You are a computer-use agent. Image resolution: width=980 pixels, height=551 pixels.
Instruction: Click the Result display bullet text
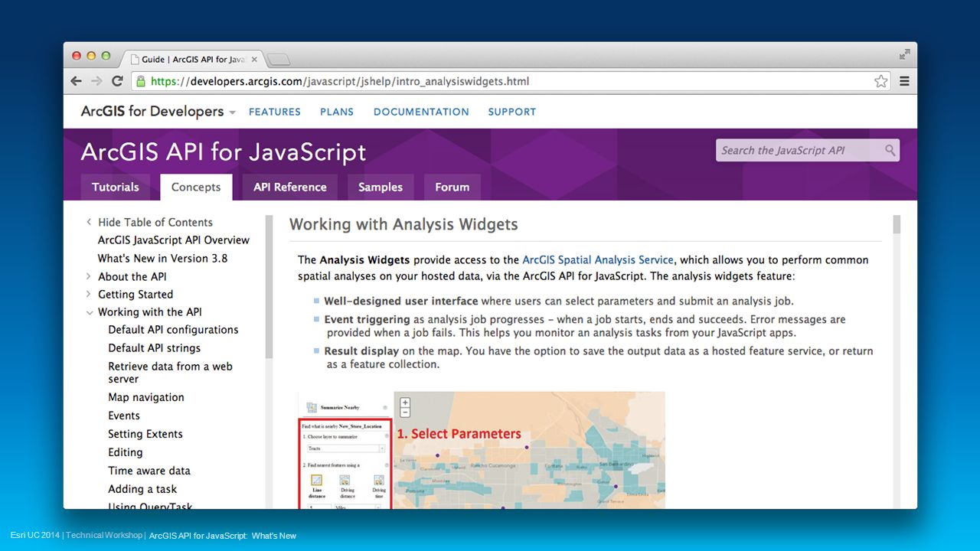pos(599,357)
